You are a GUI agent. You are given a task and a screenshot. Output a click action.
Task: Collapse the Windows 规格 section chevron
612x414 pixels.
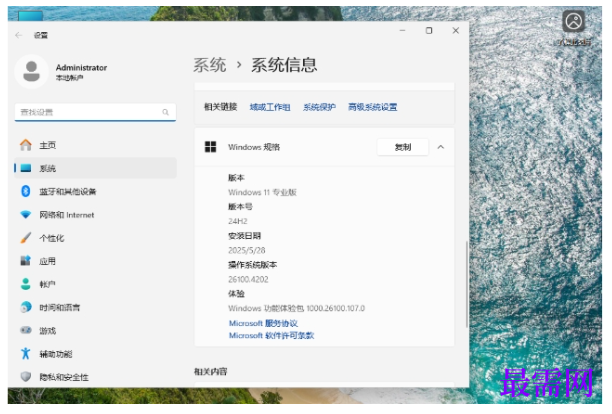[x=441, y=147]
